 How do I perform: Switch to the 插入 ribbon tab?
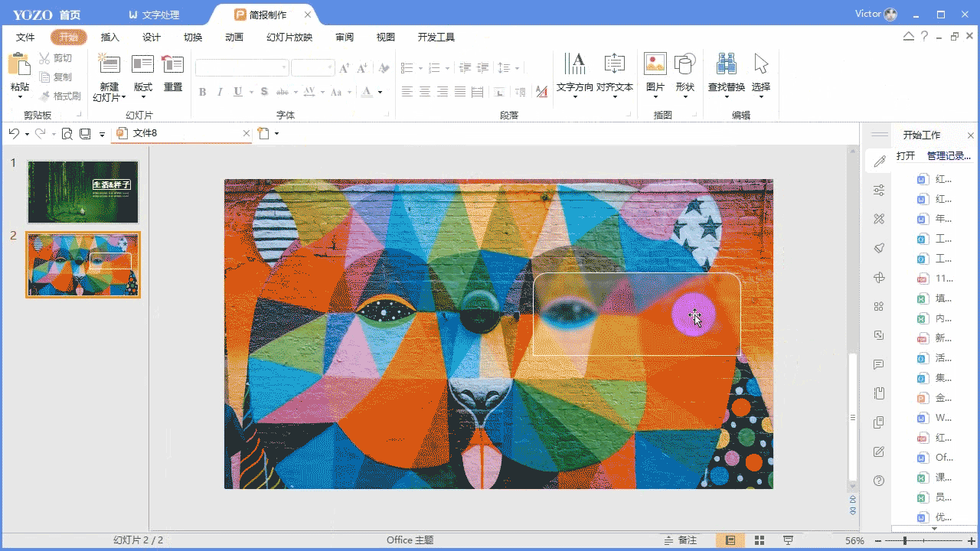[x=110, y=37]
